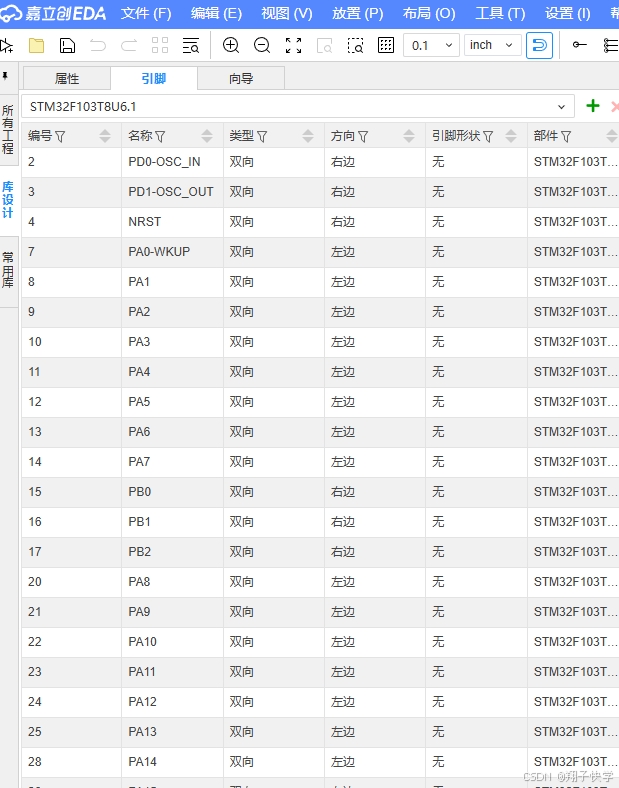Screen dimensions: 619x788
Task: Open the 视图 (V) menu
Action: [x=286, y=14]
